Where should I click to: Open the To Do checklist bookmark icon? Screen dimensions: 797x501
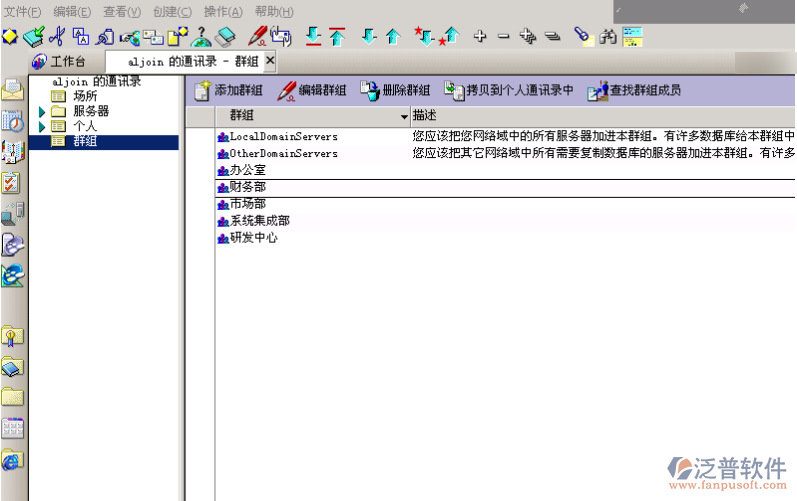(12, 182)
